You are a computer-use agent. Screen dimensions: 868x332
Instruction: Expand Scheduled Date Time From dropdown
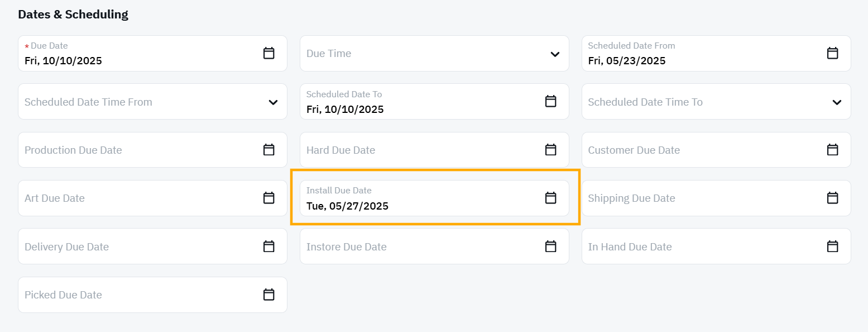(273, 102)
